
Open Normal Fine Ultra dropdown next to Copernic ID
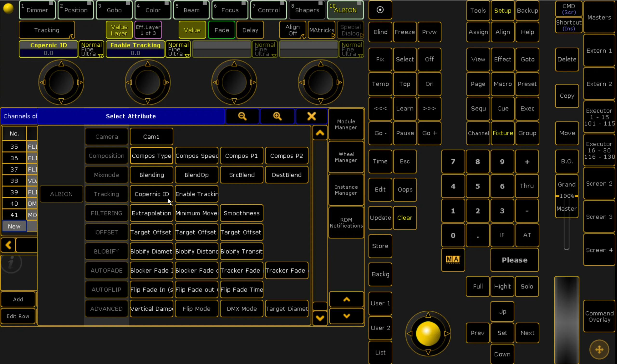91,49
